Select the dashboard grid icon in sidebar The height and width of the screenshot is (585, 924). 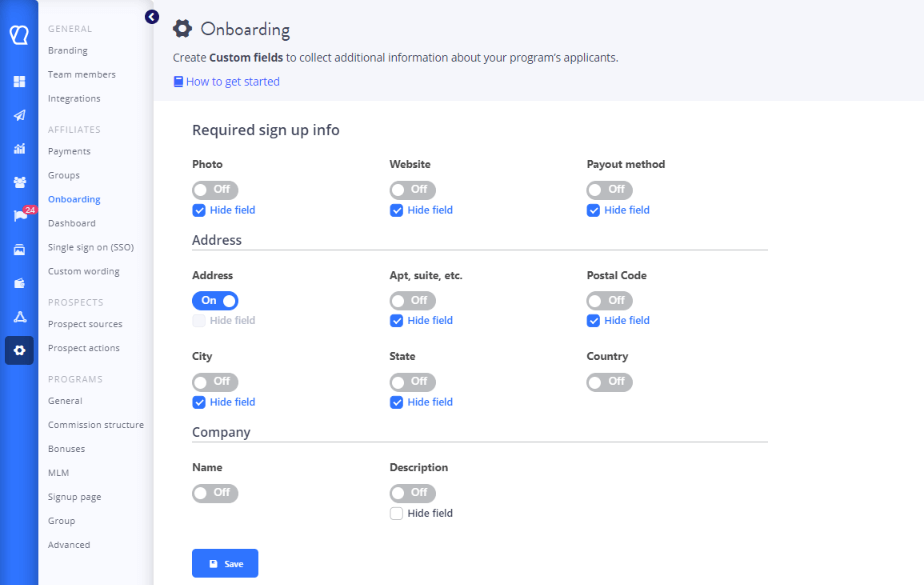18,81
